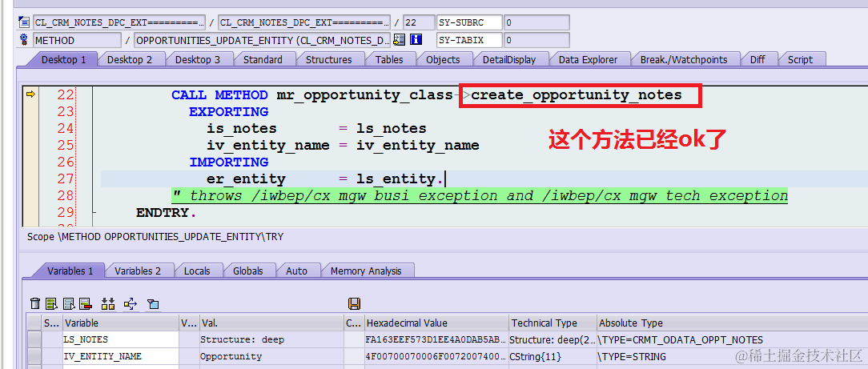Open the Tables tab
The image size is (868, 369).
389,60
